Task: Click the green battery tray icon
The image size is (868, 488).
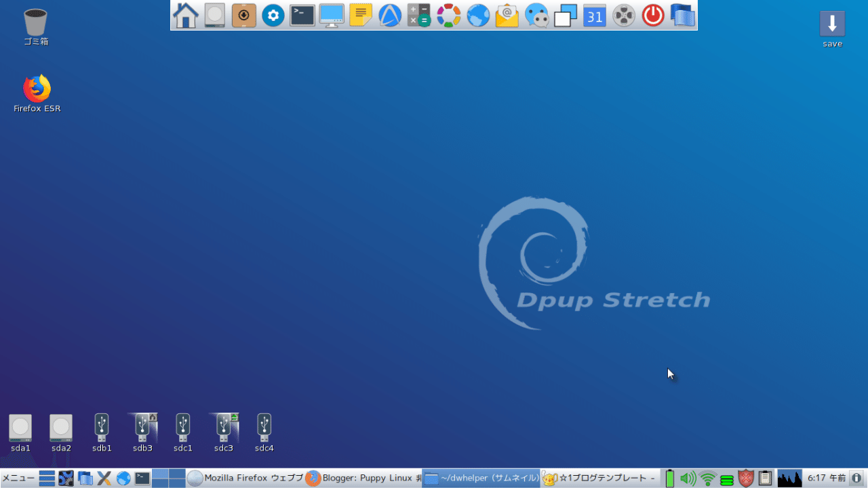Action: pyautogui.click(x=670, y=478)
